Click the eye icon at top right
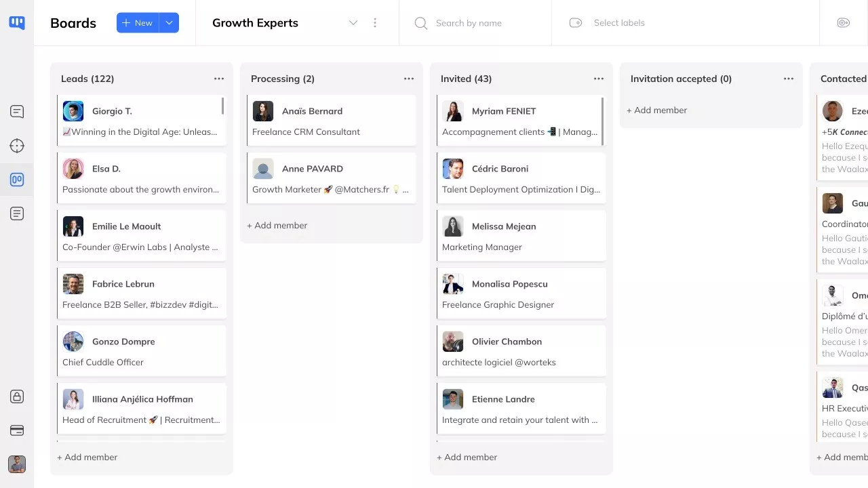This screenshot has height=488, width=868. point(843,23)
